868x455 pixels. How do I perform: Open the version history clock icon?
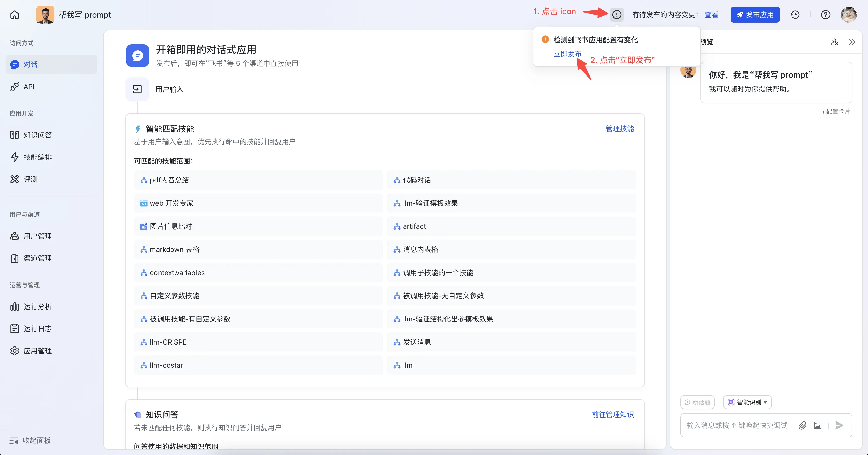click(795, 15)
